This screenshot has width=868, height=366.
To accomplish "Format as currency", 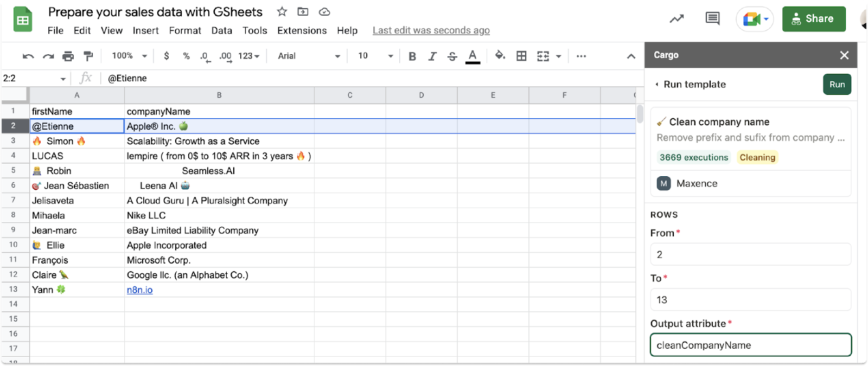I will pyautogui.click(x=167, y=56).
